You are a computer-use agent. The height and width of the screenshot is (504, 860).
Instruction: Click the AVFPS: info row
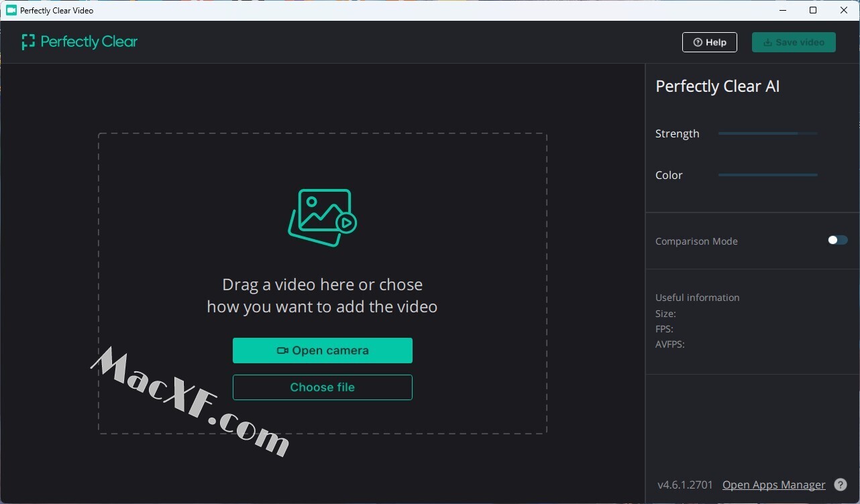[670, 344]
